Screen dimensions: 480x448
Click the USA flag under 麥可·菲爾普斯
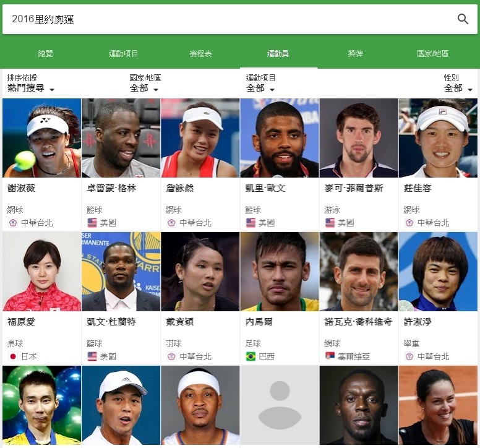330,223
